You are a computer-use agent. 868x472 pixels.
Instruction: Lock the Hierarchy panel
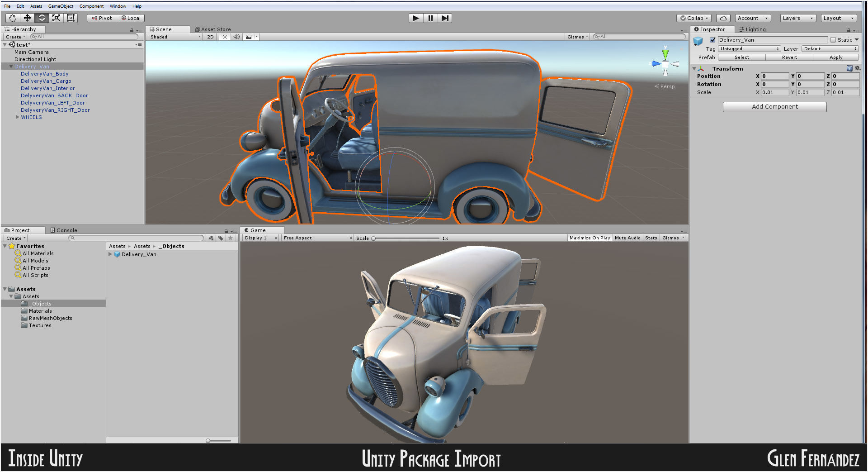(x=132, y=30)
